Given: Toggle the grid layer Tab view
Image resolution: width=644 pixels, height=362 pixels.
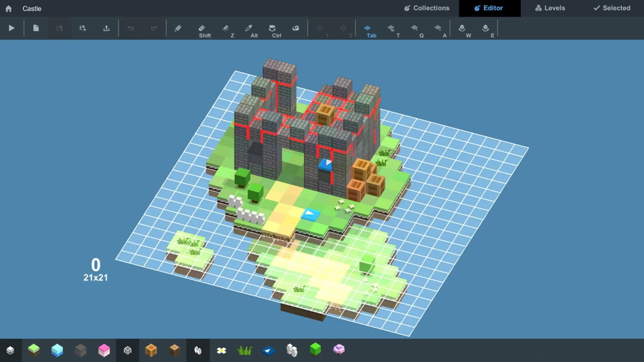Looking at the screenshot, I should point(368,28).
